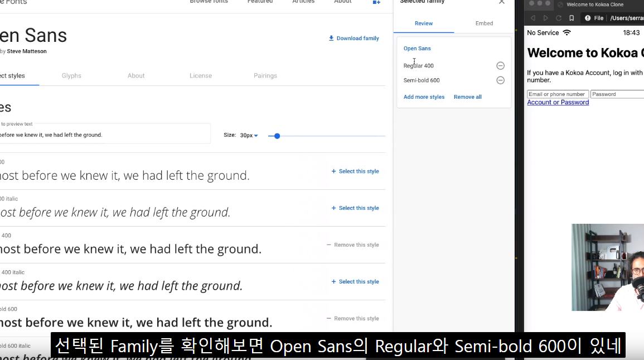644x360 pixels.
Task: Click Steve Matteson author link
Action: (x=27, y=51)
